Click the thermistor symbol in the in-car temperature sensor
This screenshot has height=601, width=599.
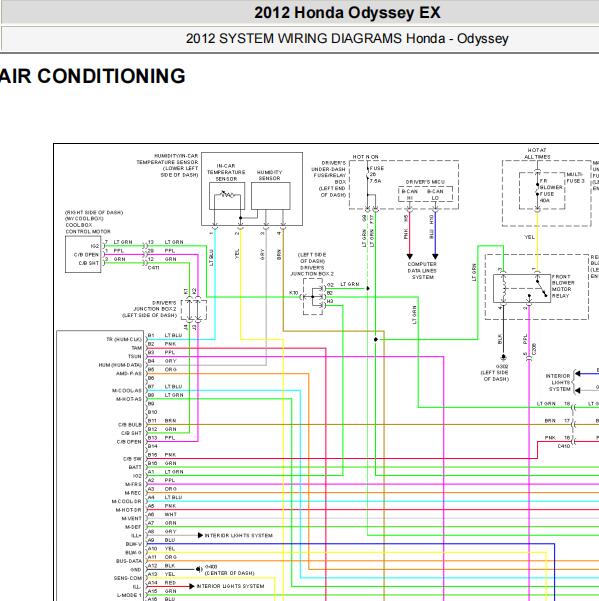[227, 195]
